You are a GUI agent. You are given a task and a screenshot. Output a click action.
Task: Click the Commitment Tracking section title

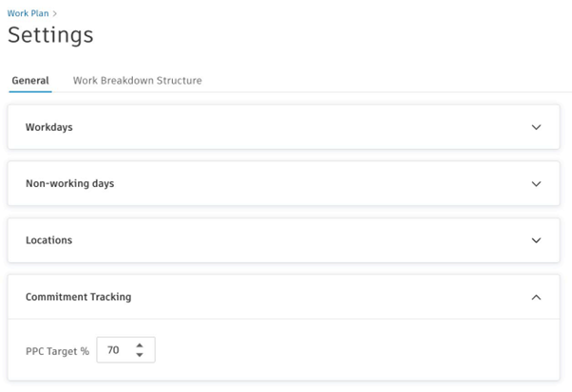pos(79,297)
